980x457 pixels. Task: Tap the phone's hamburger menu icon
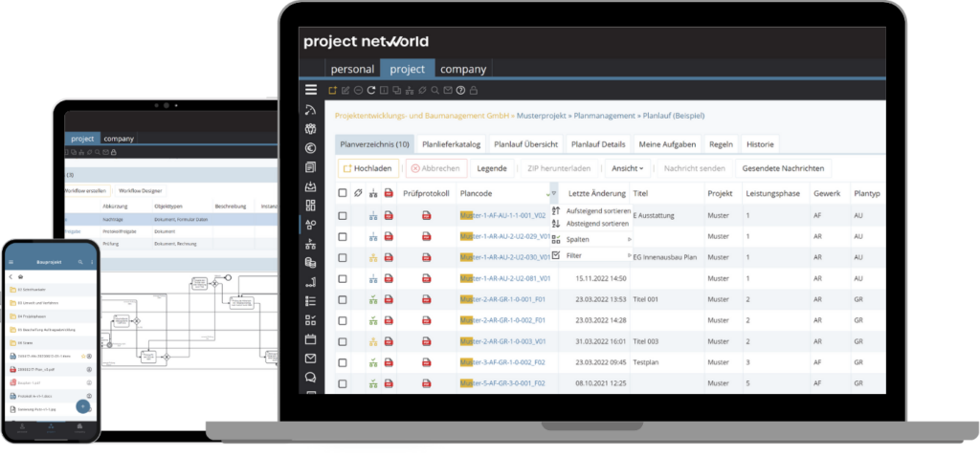pyautogui.click(x=11, y=262)
